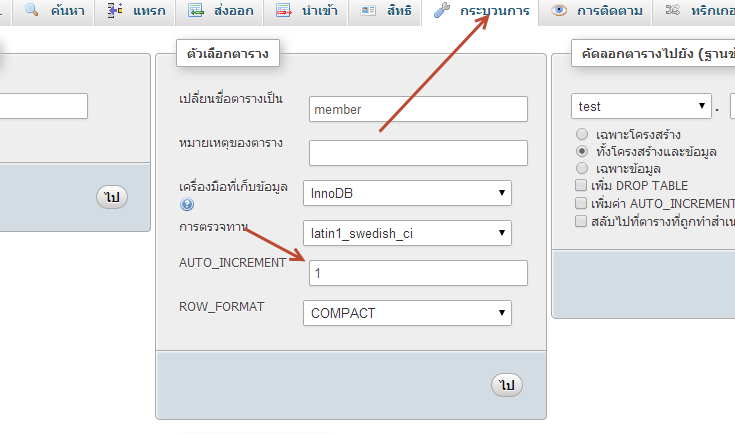
Task: Open storage engine help question-mark icon
Action: pos(187,204)
